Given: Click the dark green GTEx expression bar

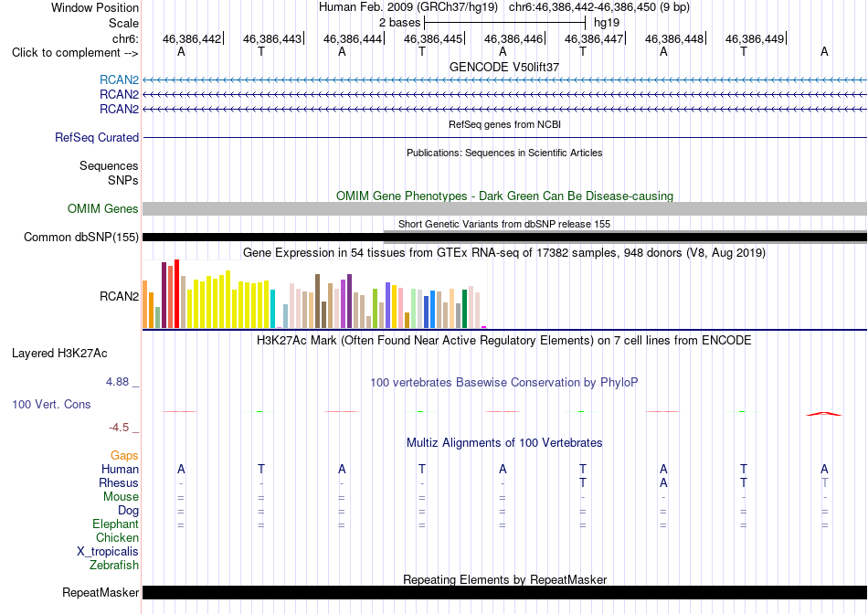Looking at the screenshot, I should 464,309.
